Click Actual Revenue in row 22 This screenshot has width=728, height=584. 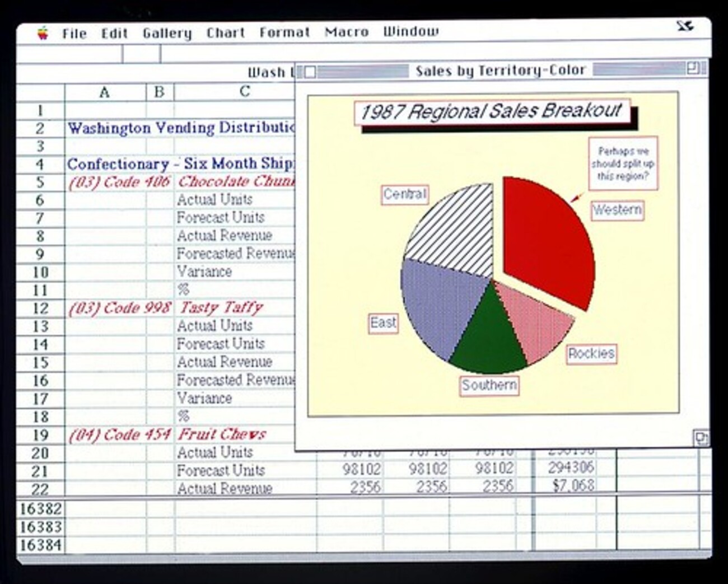[x=224, y=488]
